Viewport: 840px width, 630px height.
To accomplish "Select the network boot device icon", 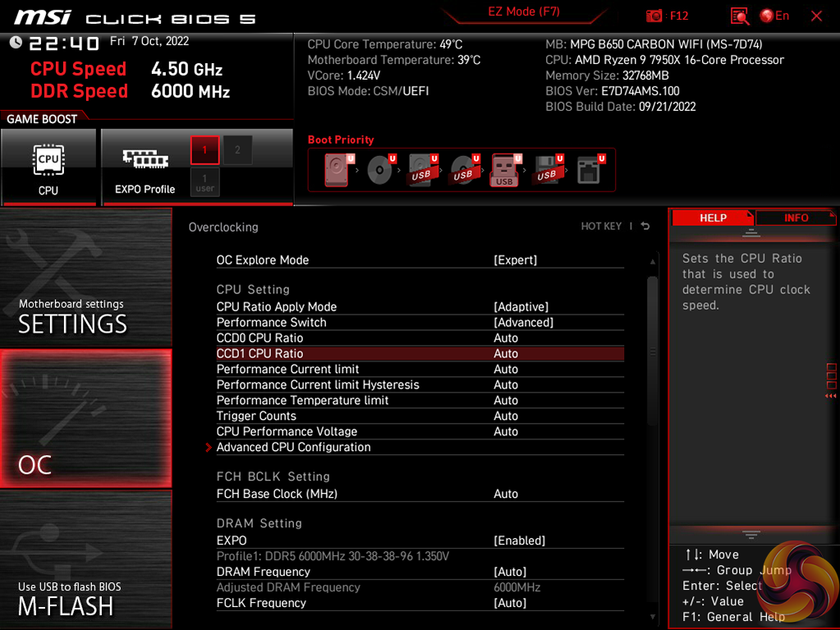I will 589,170.
